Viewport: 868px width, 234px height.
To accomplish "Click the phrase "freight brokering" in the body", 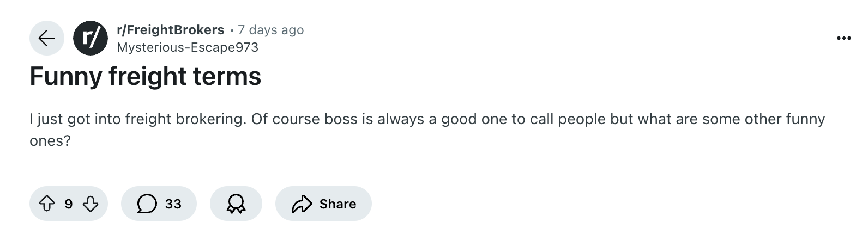I will tap(185, 119).
